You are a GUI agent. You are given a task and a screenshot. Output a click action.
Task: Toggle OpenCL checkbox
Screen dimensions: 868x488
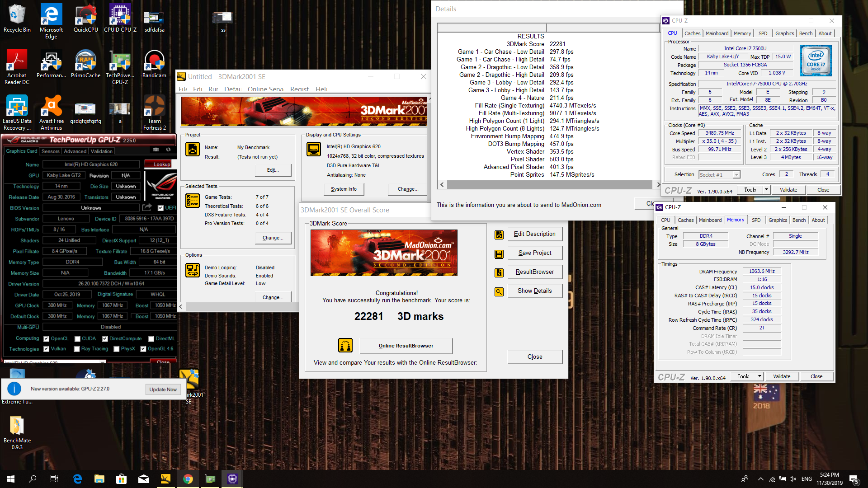click(46, 338)
